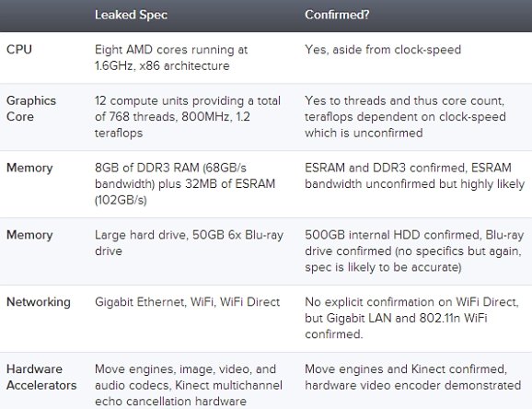
Task: Select the Networking row label
Action: (39, 302)
